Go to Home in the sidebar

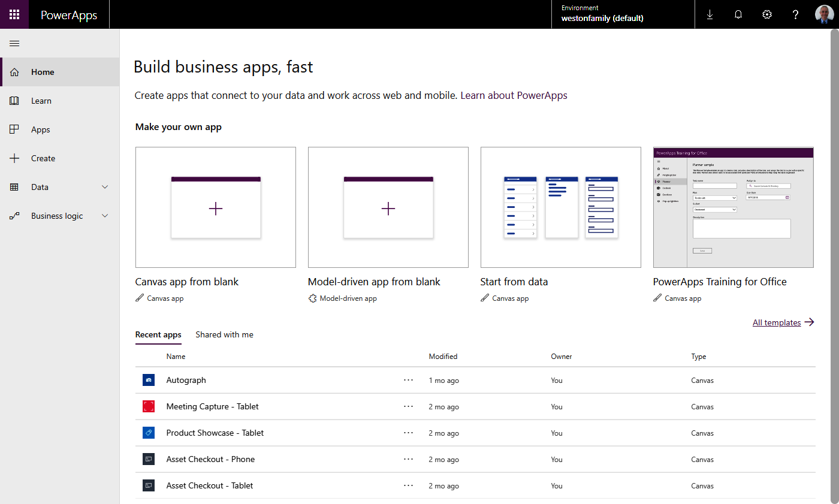click(60, 72)
